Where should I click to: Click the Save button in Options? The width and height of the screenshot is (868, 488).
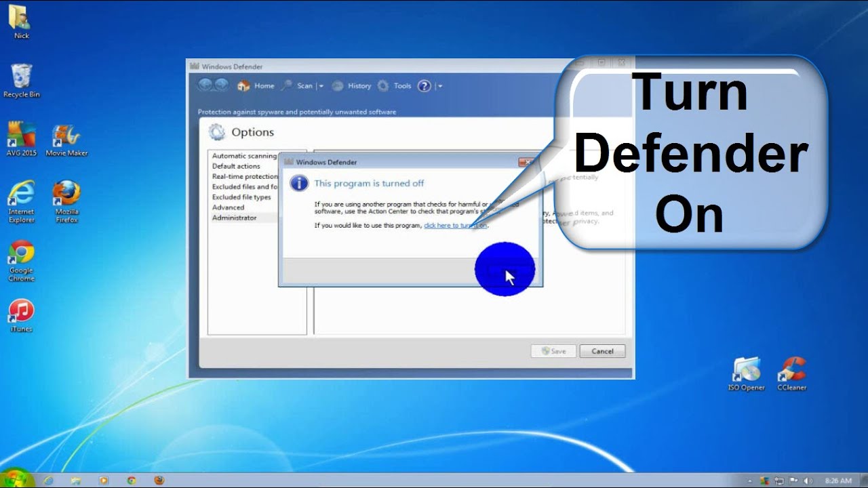[x=553, y=351]
